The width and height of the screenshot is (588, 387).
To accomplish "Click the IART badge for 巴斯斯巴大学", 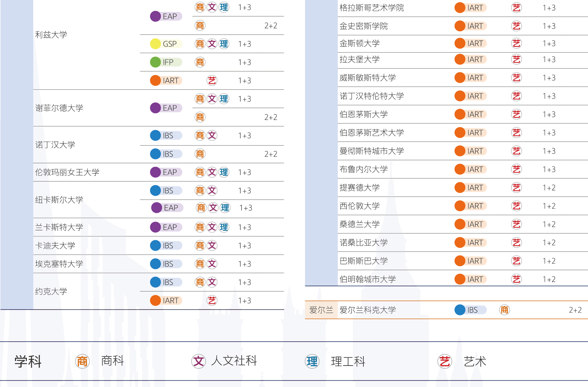I will pyautogui.click(x=470, y=261).
